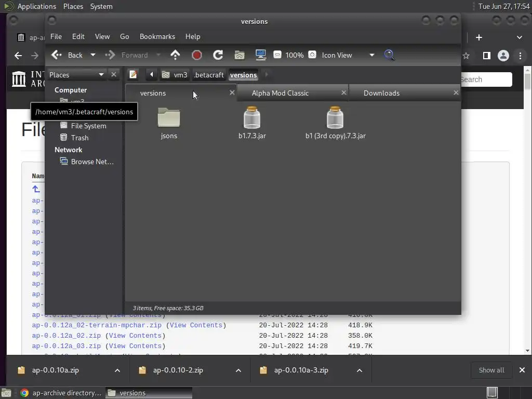Open the View menu

pos(102,36)
